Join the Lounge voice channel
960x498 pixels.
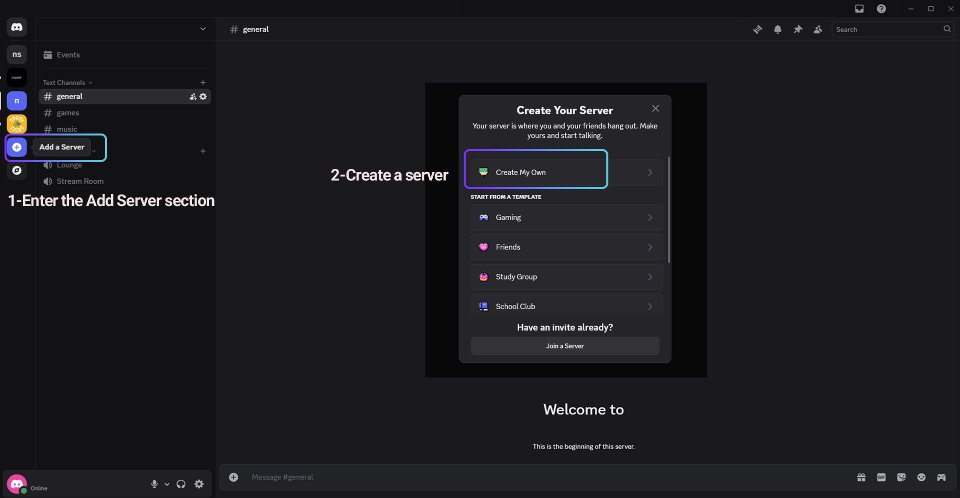coord(125,165)
